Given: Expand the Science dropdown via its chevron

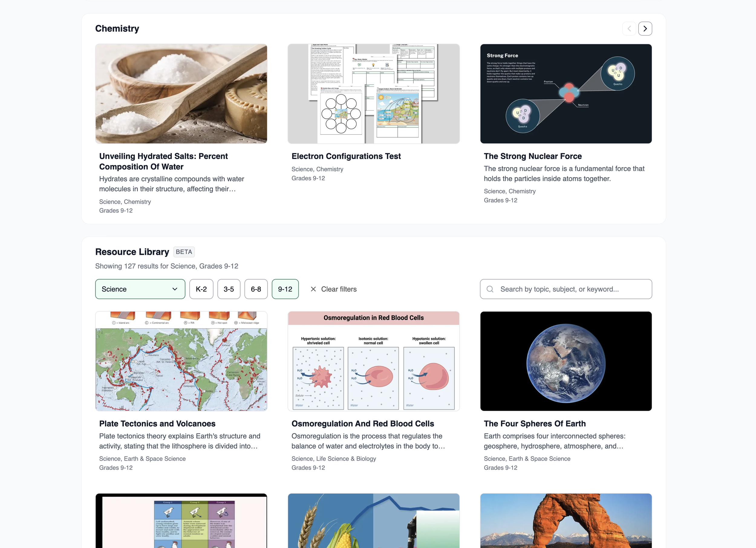Looking at the screenshot, I should [175, 289].
